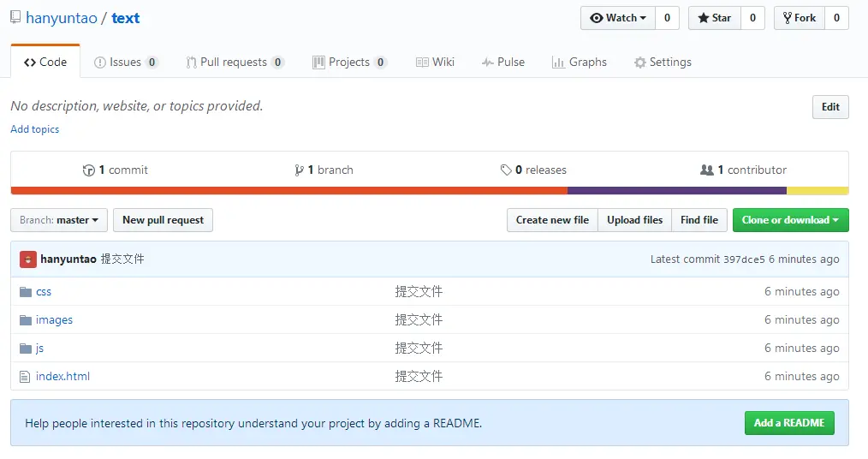
Task: Click the folder icon of the js row
Action: point(26,349)
